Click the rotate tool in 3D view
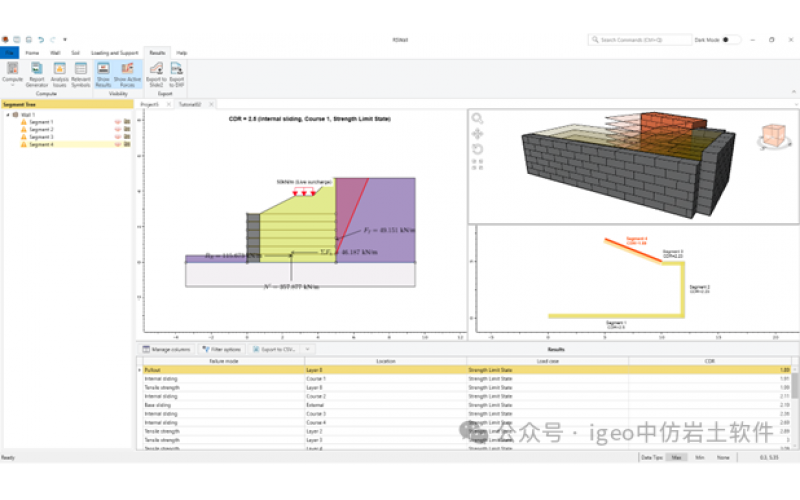Viewport: 800px width, 500px height. point(478,149)
